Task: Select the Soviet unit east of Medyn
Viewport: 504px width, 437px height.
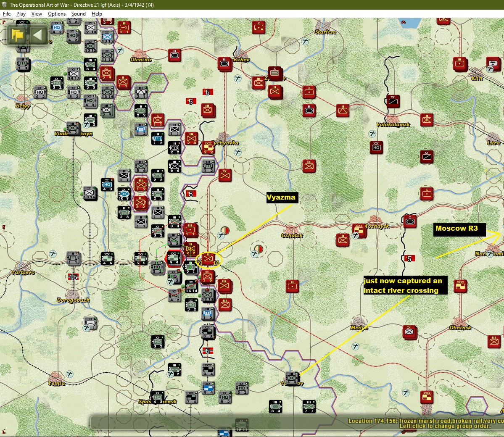Action: (x=409, y=332)
